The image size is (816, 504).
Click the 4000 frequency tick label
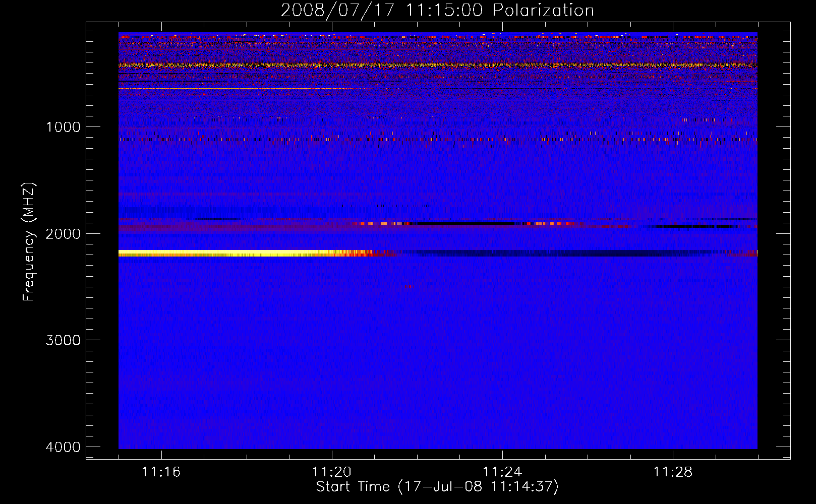63,447
